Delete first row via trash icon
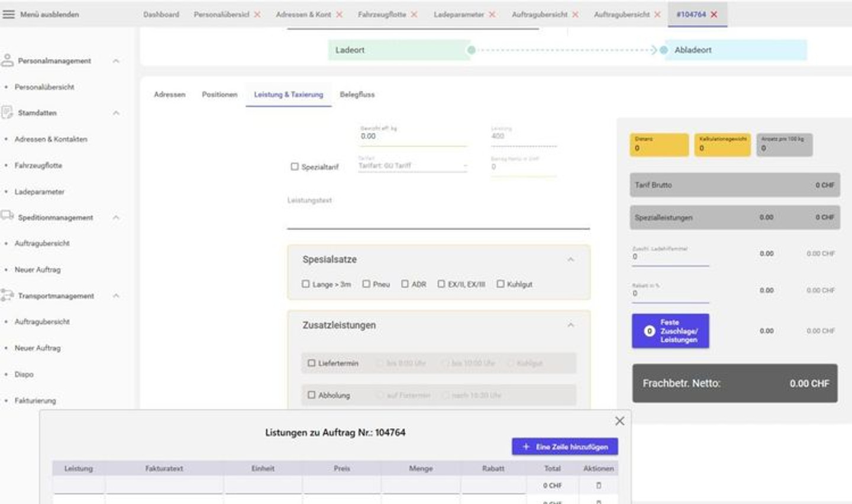This screenshot has width=852, height=504. (x=598, y=485)
